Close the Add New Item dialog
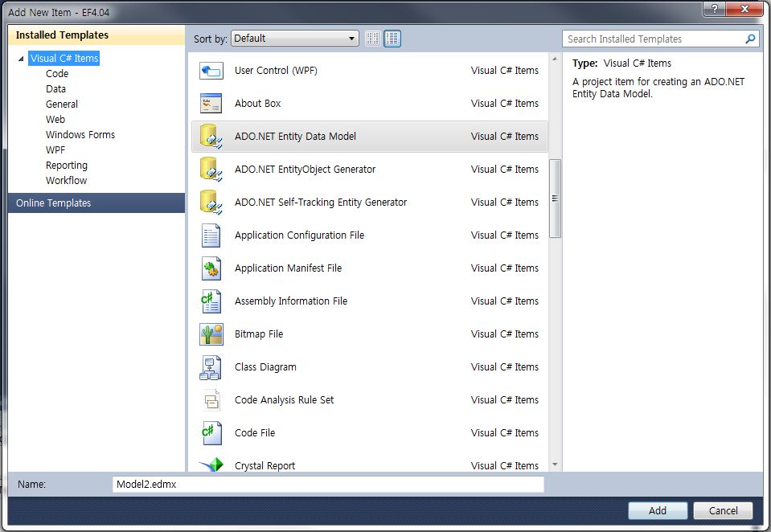Viewport: 771px width, 532px height. coord(744,8)
